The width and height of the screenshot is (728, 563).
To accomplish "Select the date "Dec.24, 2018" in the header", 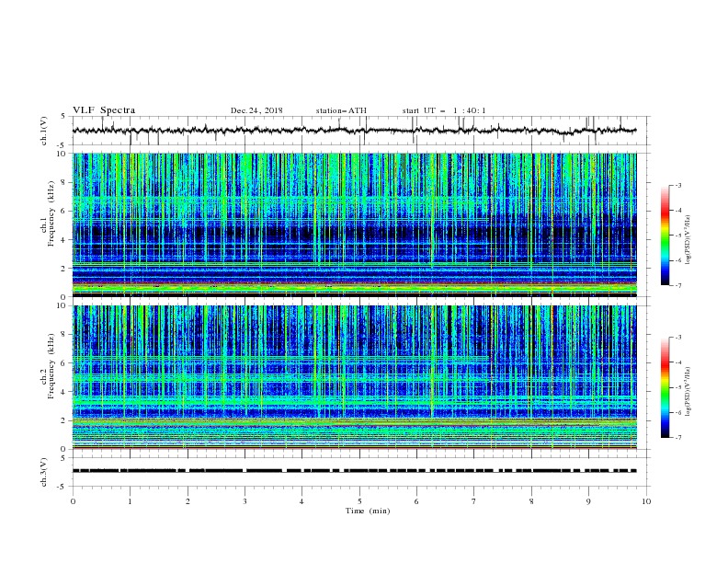I will click(256, 110).
